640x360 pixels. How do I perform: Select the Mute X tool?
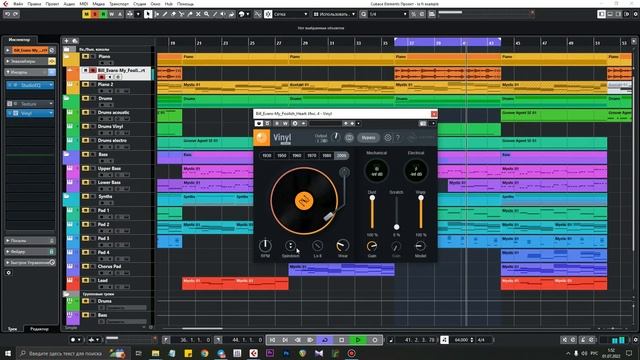[x=198, y=14]
